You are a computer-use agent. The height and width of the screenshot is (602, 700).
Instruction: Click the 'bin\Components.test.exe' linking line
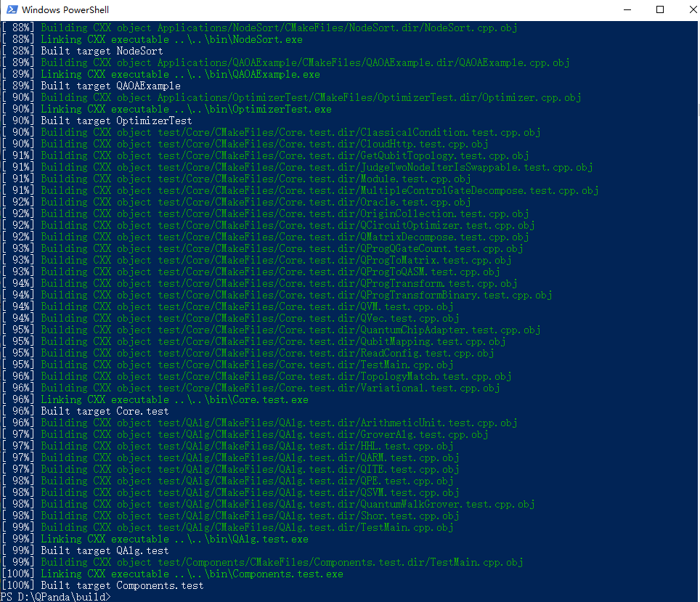172,574
